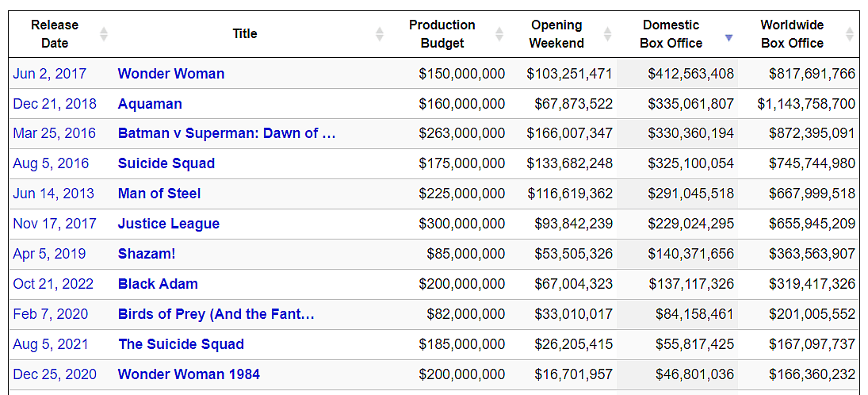Screen dimensions: 868x395
Task: Click the Wonder Woman 1984 link
Action: pos(189,374)
